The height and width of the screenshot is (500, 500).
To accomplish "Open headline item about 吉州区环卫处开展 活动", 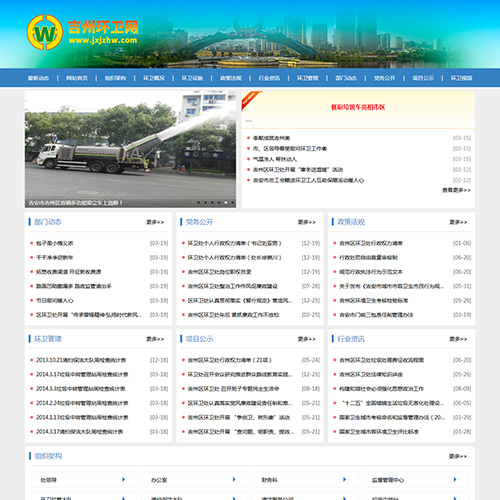I will pos(298,170).
